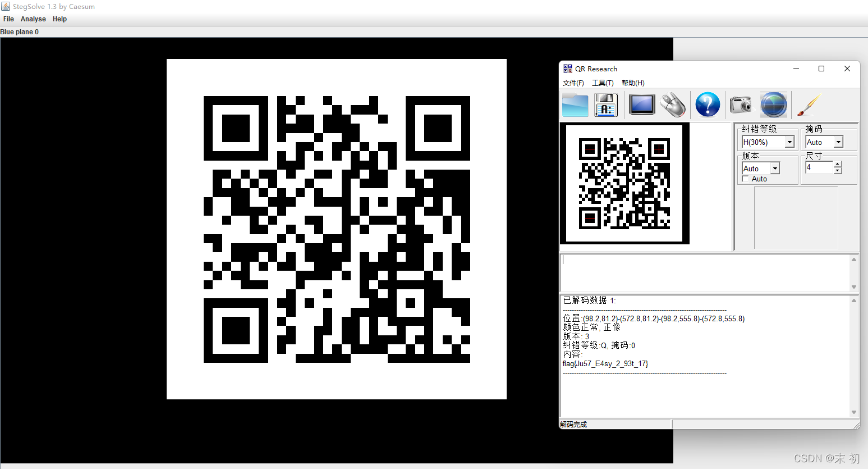Maximize the QR Research window
Screen dimensions: 868x469
point(821,69)
